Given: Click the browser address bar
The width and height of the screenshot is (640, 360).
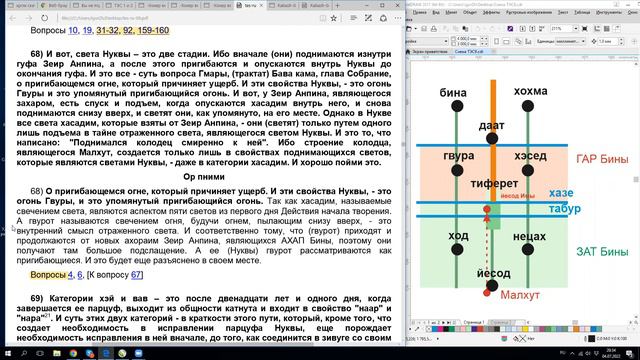Looking at the screenshot, I should [x=188, y=18].
